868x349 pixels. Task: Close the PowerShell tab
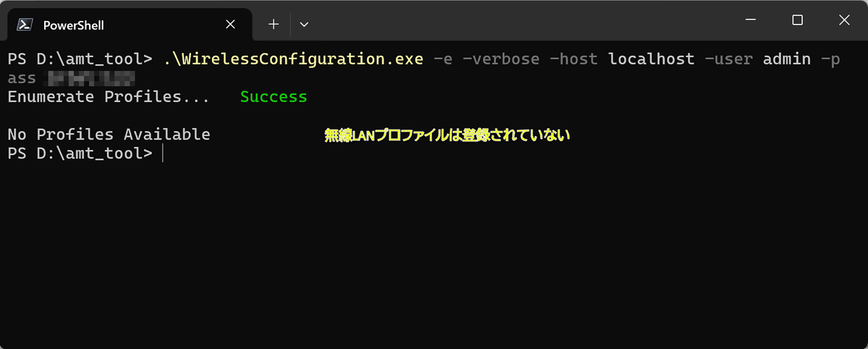230,24
